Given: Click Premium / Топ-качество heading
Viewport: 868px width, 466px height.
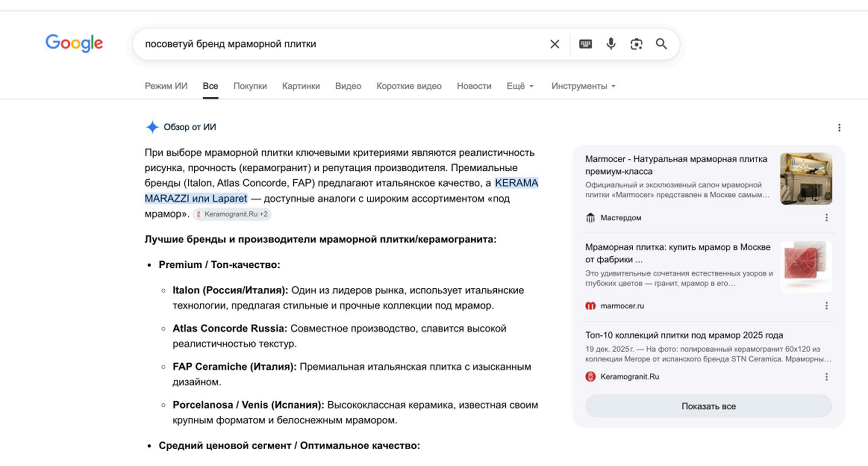Looking at the screenshot, I should click(219, 265).
